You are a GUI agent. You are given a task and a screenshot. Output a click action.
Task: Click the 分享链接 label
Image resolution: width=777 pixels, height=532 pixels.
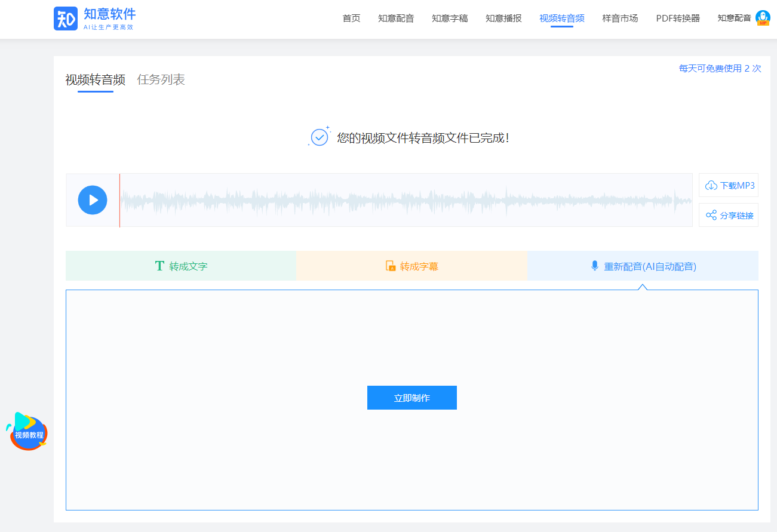737,216
